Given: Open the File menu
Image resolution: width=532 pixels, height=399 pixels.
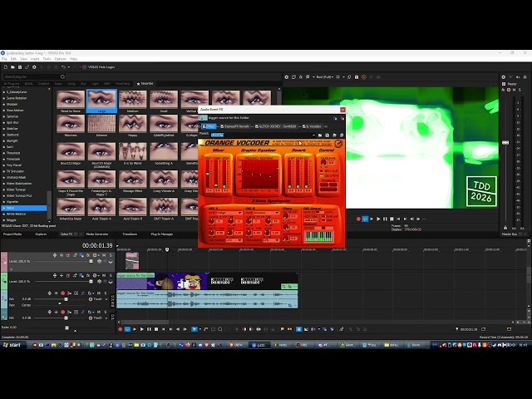Looking at the screenshot, I should pos(4,59).
